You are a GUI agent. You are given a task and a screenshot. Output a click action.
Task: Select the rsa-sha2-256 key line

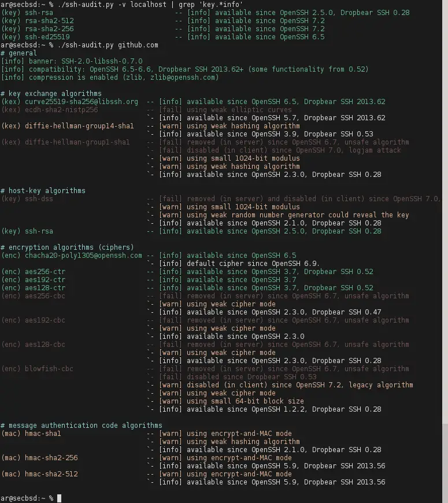coord(163,29)
